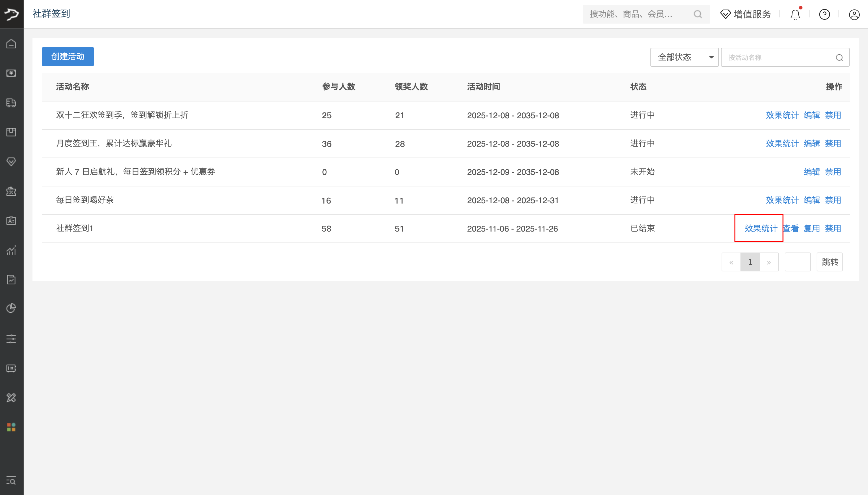868x495 pixels.
Task: Open the delivery truck sidebar icon
Action: [11, 103]
